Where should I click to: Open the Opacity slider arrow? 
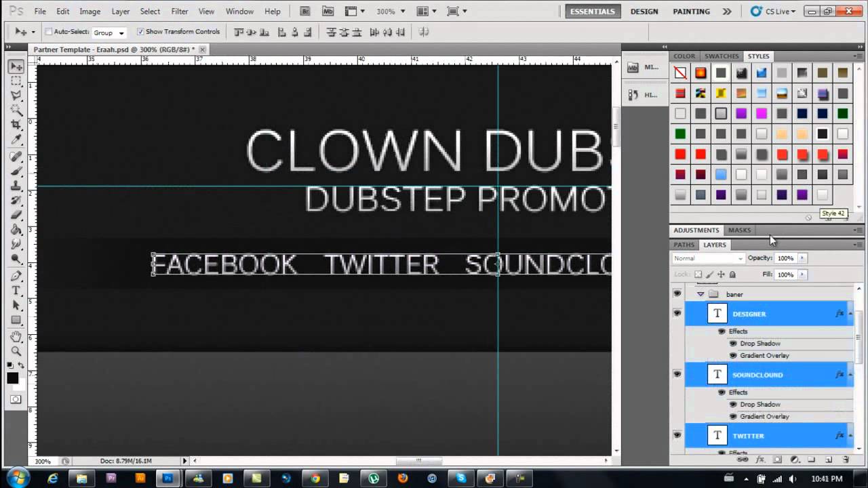click(802, 258)
